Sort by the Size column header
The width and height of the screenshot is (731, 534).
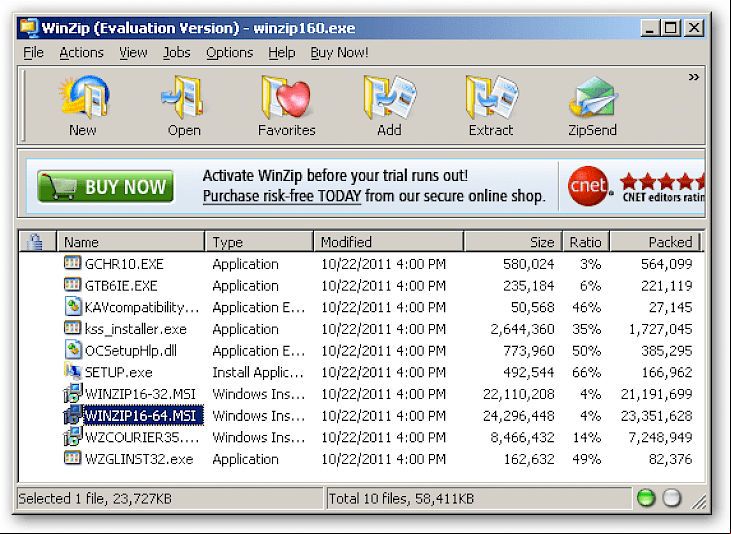513,242
